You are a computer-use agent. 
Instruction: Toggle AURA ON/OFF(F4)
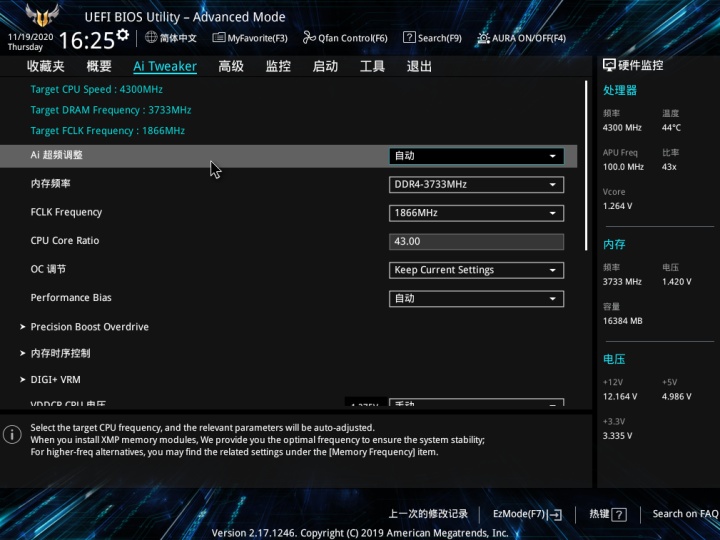(x=521, y=38)
